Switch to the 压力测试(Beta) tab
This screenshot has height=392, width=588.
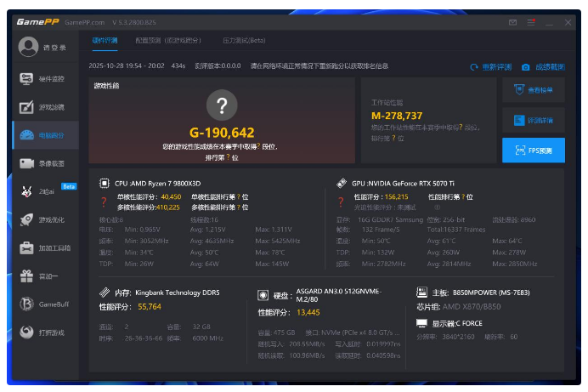click(x=243, y=40)
